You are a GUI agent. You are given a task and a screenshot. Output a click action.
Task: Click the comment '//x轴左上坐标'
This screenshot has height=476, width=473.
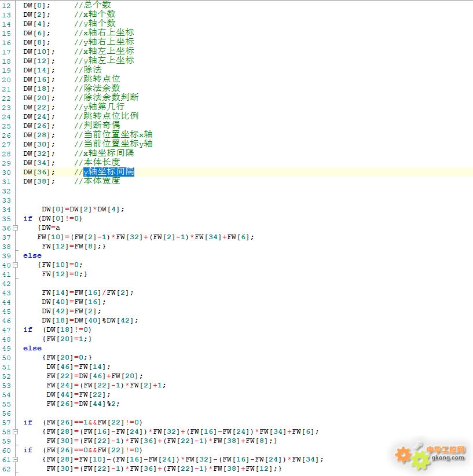click(104, 52)
